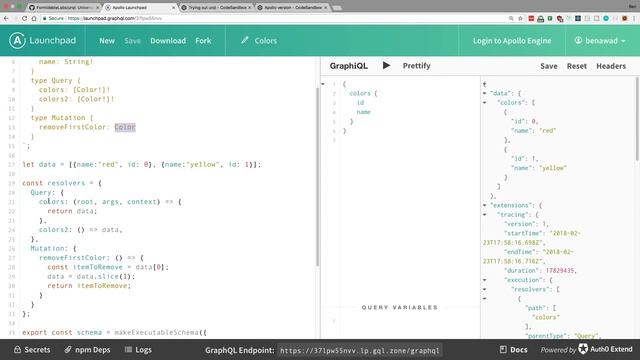Select the GraphQL Endpoint URL field

360,350
